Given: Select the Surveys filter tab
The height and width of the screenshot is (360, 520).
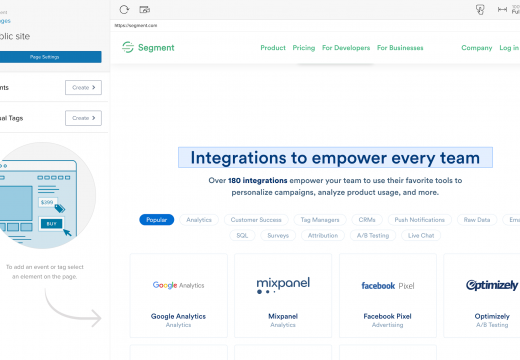Looking at the screenshot, I should tap(278, 235).
